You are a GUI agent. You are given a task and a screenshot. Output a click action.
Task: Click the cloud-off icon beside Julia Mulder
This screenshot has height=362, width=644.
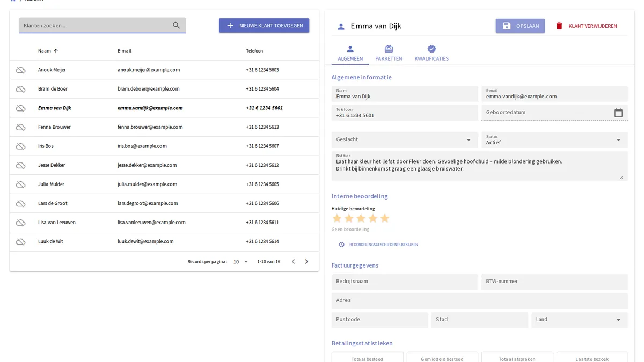[x=20, y=184]
